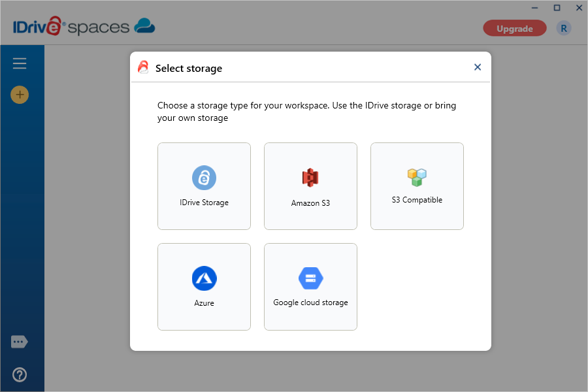588x392 pixels.
Task: Click the red Upgrade button
Action: [515, 29]
